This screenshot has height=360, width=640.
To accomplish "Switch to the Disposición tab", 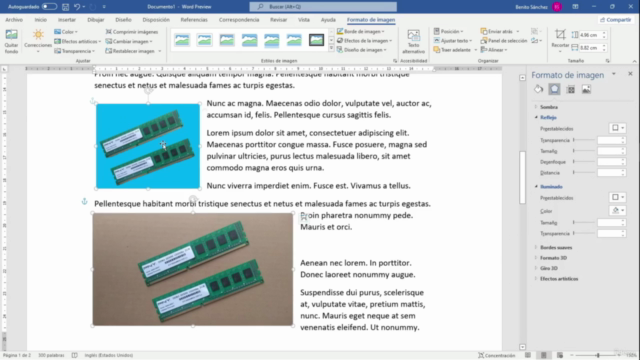I will click(x=156, y=20).
